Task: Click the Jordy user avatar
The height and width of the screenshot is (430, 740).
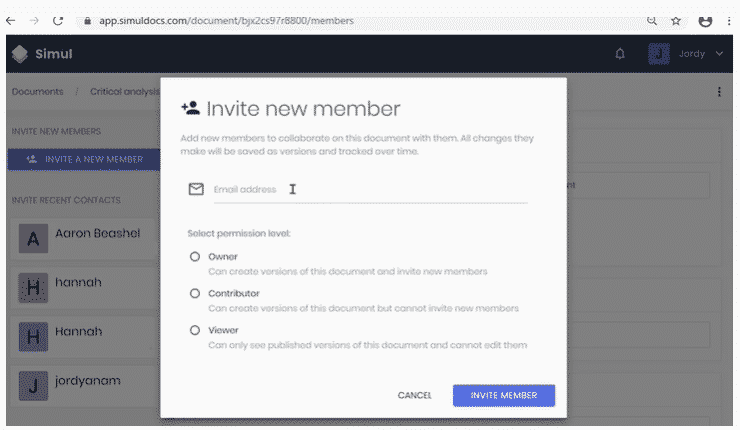Action: (x=659, y=54)
